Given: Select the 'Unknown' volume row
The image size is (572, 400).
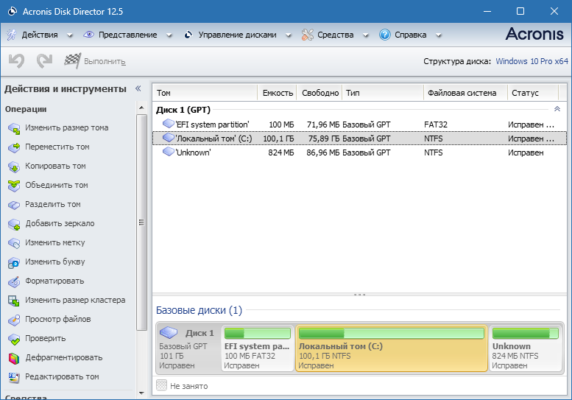Looking at the screenshot, I should 359,152.
